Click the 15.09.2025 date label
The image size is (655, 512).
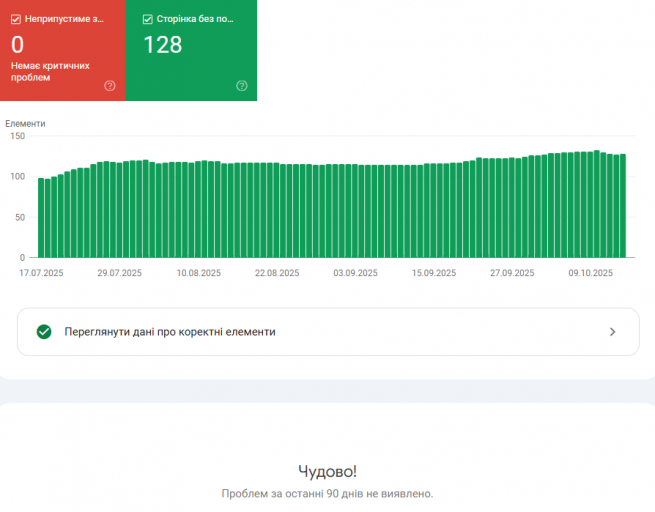tap(434, 273)
